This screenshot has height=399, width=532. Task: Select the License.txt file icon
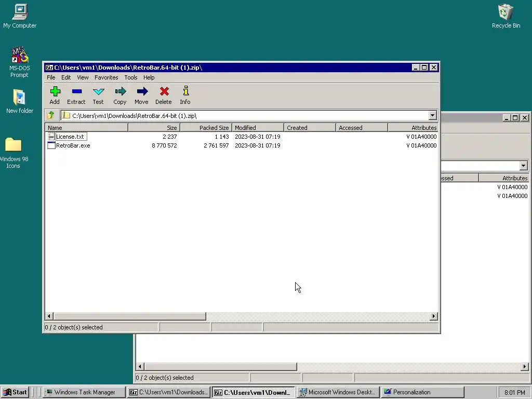[51, 137]
